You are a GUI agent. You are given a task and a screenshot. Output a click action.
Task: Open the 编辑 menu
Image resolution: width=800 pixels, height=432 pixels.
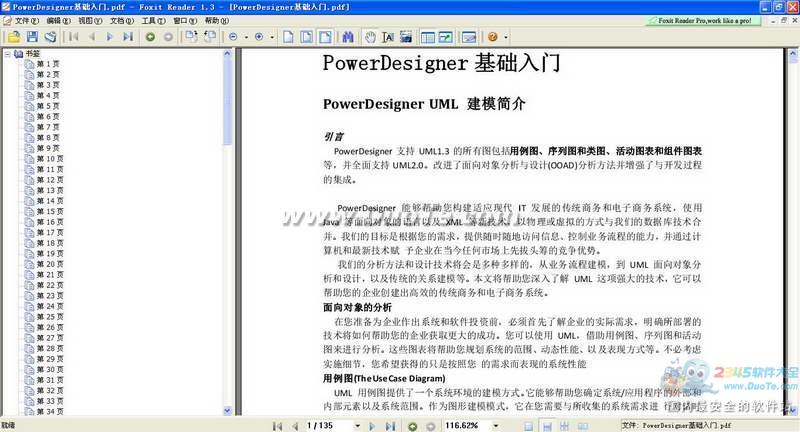(x=59, y=21)
